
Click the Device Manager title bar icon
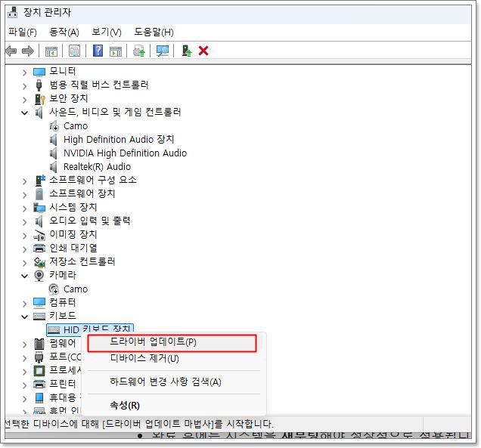(13, 12)
